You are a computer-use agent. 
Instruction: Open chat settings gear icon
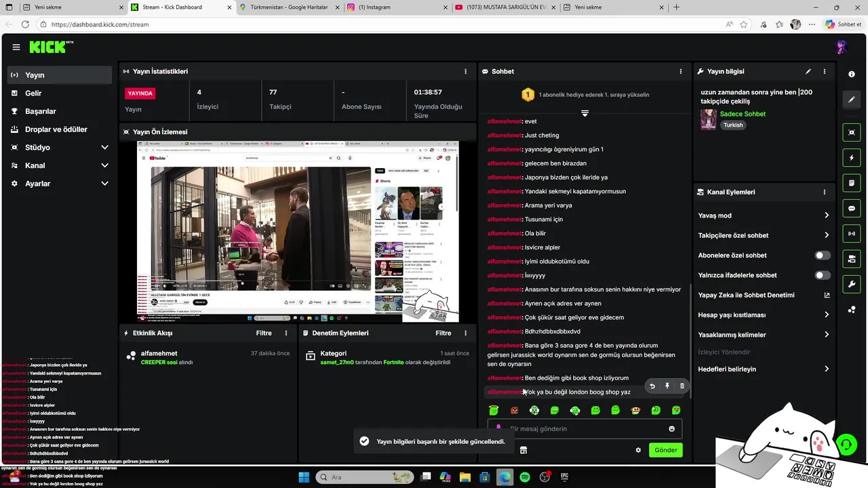638,450
